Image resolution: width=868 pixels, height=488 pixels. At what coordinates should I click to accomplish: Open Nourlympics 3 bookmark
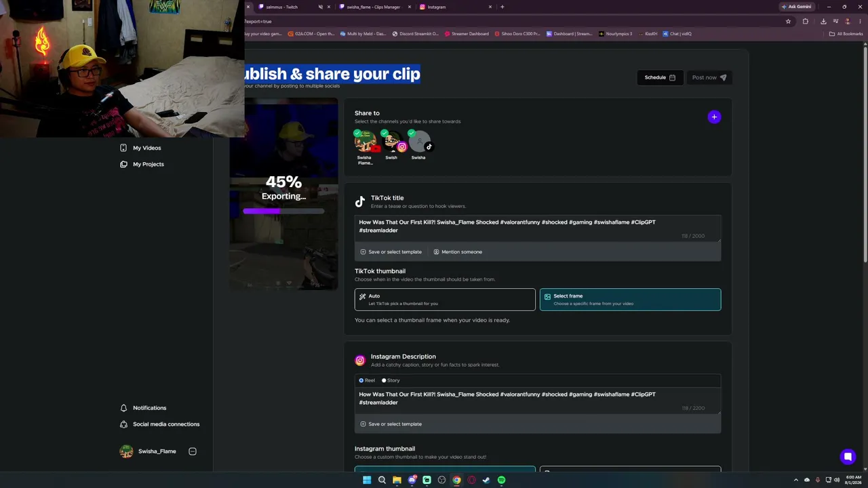tap(615, 34)
